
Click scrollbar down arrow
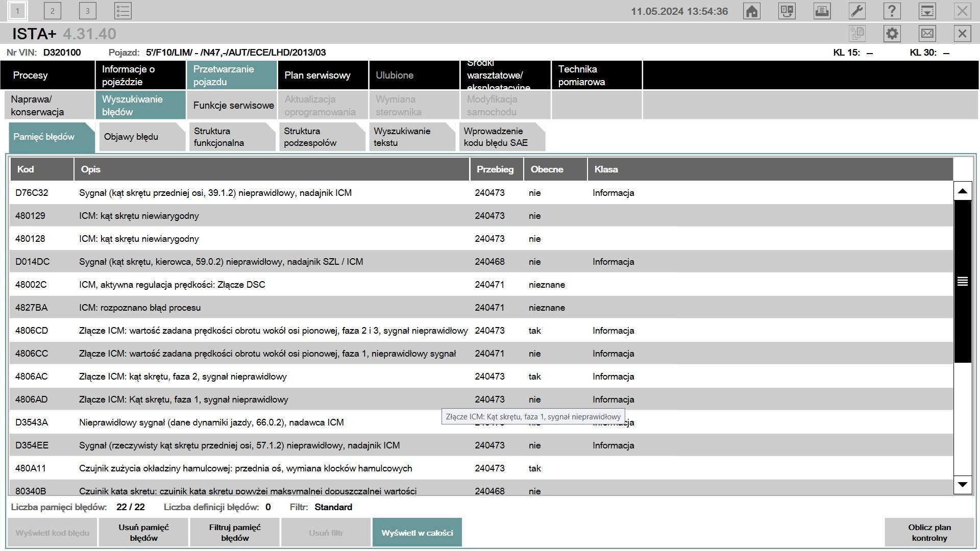pos(963,484)
